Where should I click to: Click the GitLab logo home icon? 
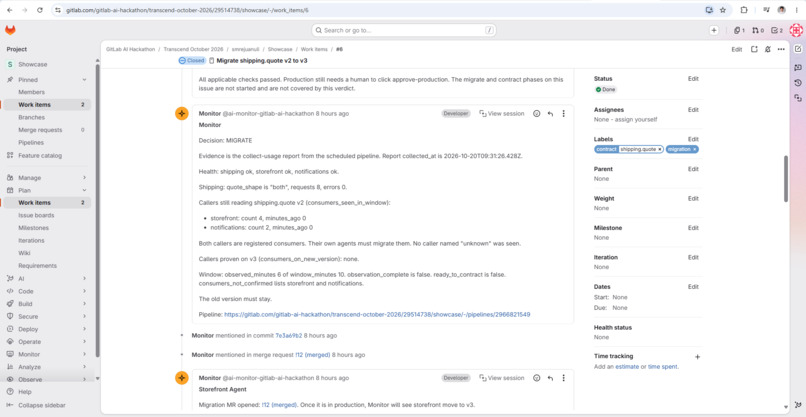(x=10, y=30)
